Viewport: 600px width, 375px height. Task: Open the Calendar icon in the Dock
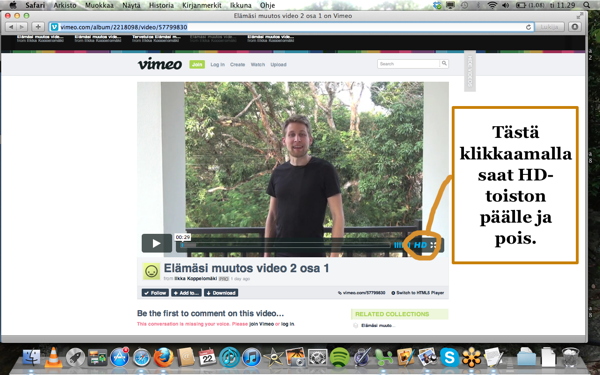point(207,357)
